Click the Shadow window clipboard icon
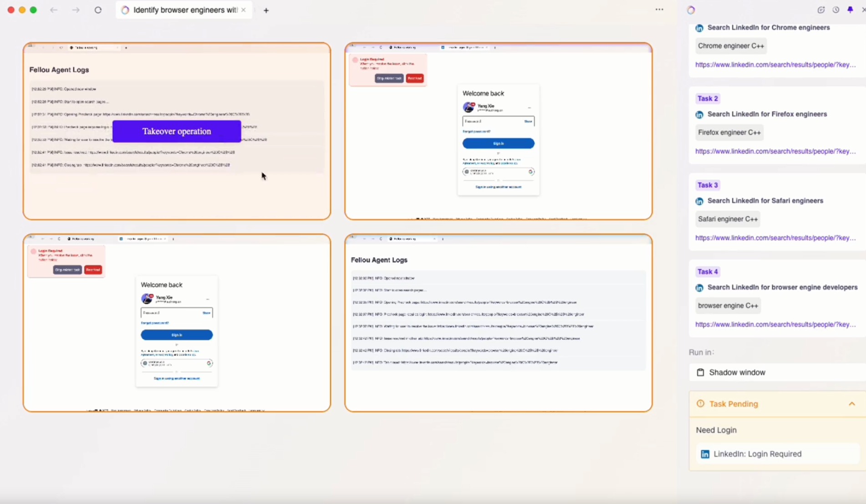The height and width of the screenshot is (504, 866). [x=700, y=372]
